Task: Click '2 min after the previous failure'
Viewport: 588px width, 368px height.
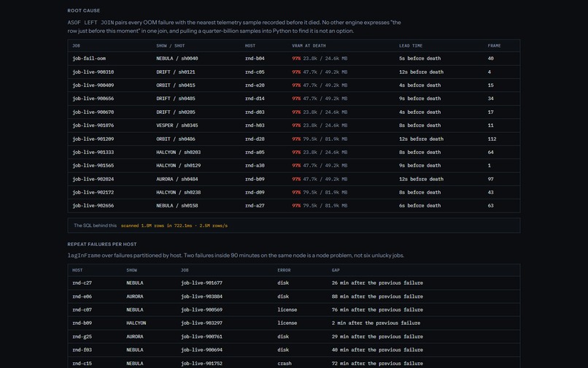Action: coord(376,323)
